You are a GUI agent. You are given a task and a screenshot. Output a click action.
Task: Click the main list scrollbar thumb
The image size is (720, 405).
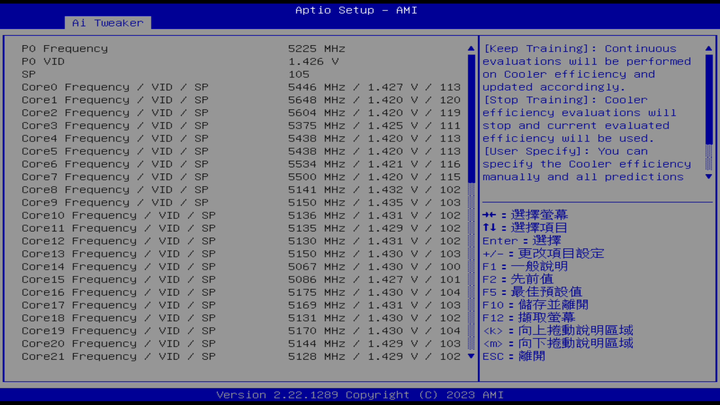471,118
